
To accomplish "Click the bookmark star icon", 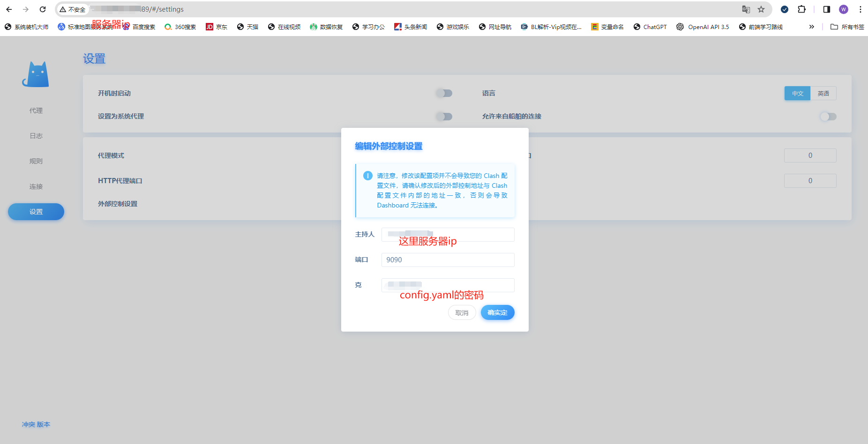I will pyautogui.click(x=761, y=9).
